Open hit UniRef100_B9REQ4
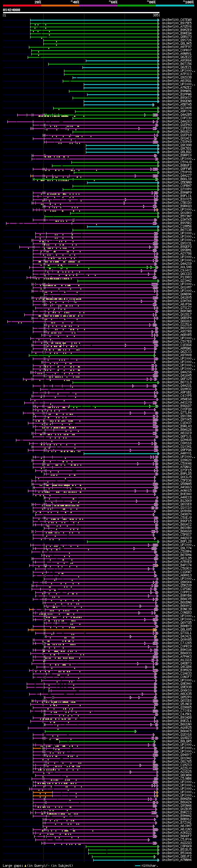The width and height of the screenshot is (197, 868). (177, 33)
